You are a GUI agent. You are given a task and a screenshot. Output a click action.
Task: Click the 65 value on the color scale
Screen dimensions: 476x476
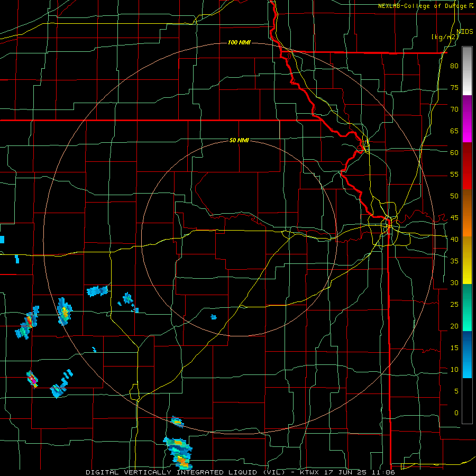[454, 131]
